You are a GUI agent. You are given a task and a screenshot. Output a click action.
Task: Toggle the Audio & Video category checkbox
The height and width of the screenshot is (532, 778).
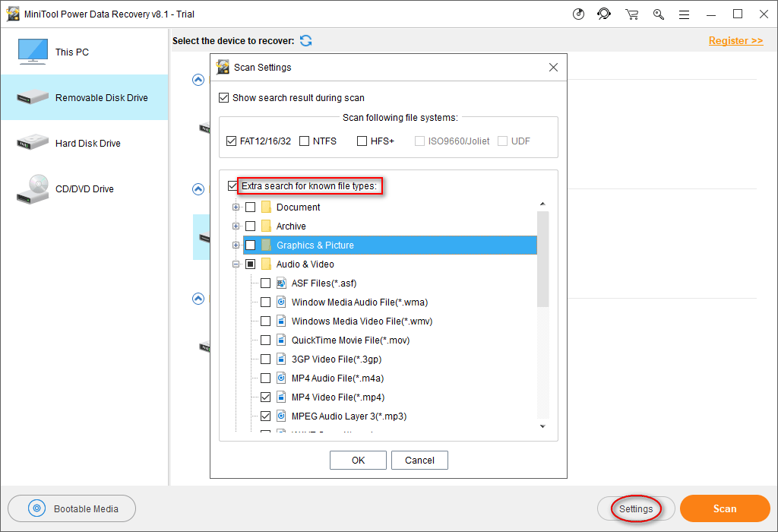(251, 264)
